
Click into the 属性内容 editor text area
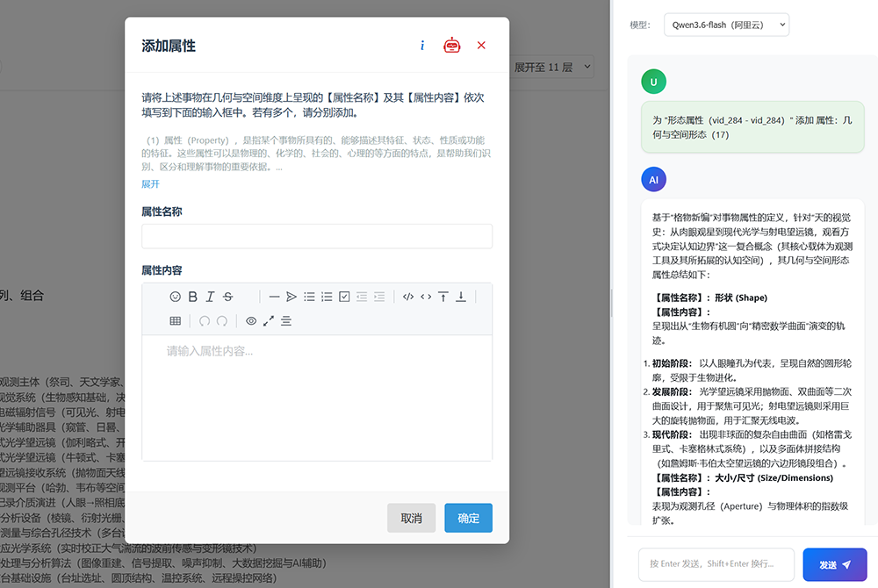point(317,398)
